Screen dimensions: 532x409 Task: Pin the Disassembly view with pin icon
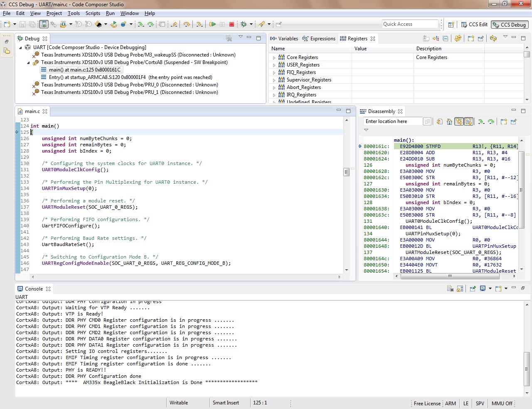[514, 122]
